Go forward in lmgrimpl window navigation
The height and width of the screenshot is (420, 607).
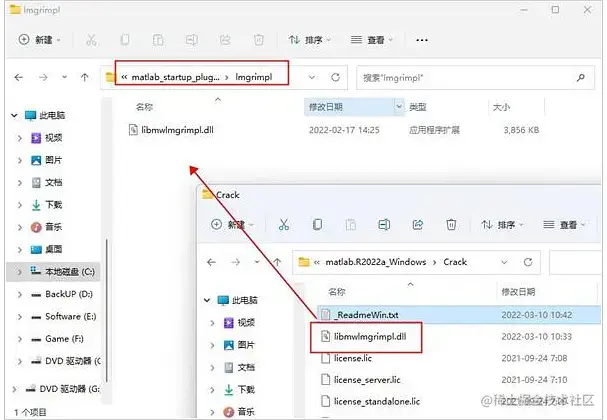43,77
